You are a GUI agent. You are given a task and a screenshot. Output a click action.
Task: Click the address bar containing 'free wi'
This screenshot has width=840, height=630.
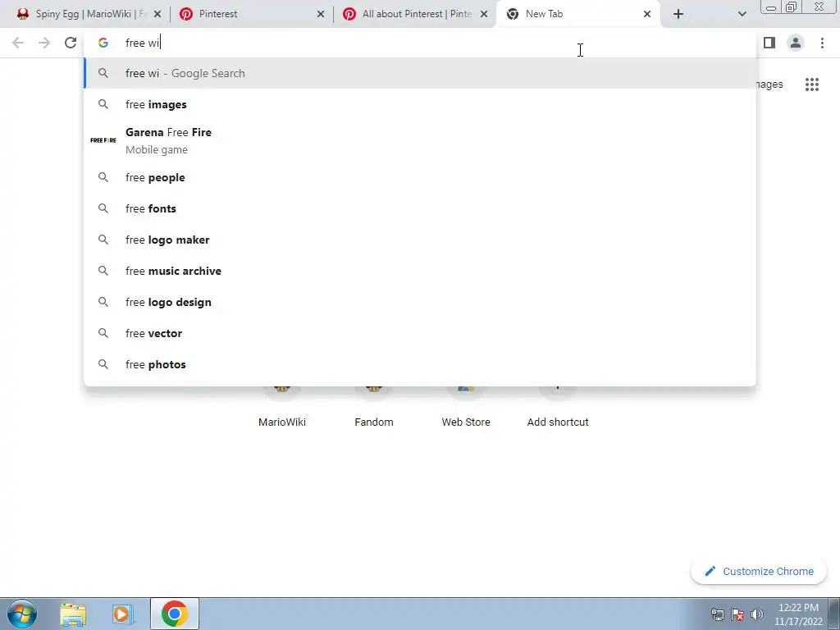click(x=420, y=43)
